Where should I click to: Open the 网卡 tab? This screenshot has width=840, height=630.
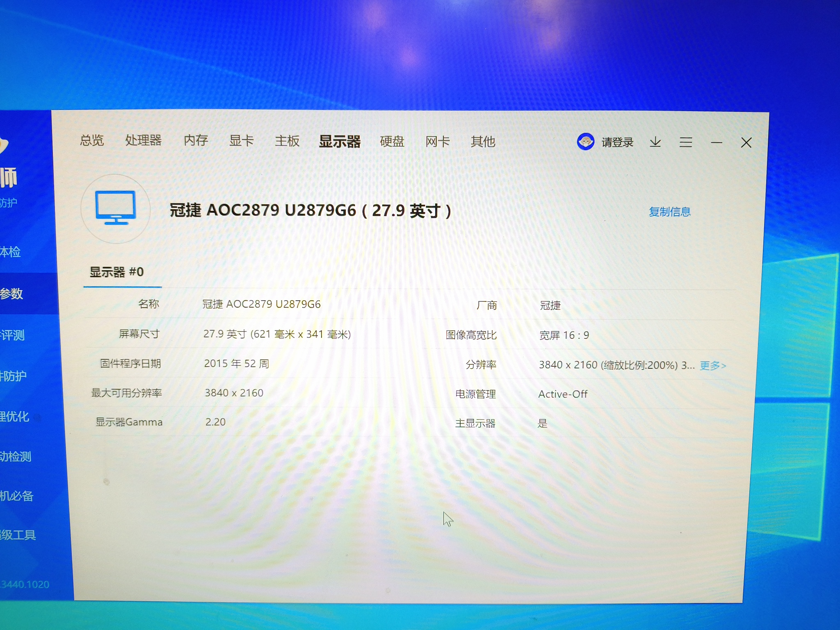[x=438, y=142]
